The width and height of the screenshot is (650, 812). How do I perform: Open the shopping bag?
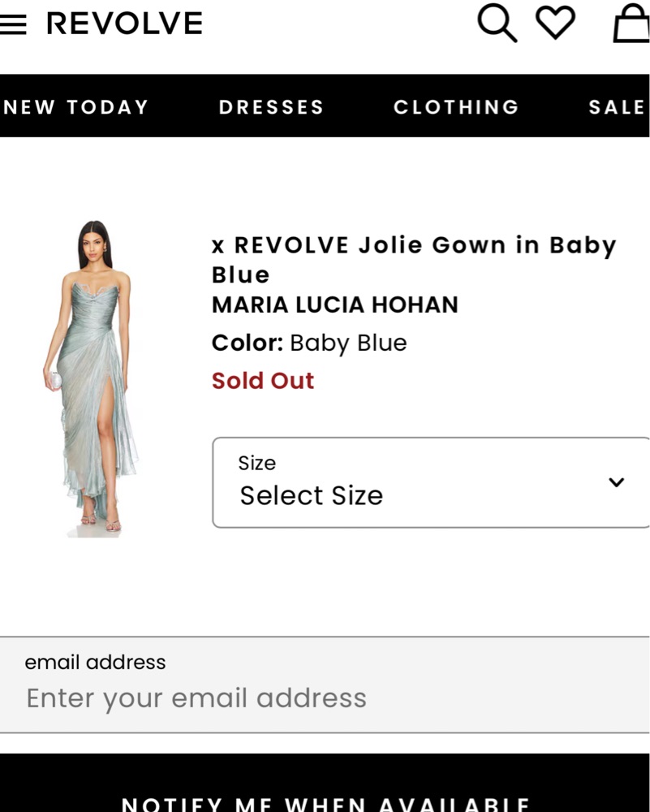point(631,24)
